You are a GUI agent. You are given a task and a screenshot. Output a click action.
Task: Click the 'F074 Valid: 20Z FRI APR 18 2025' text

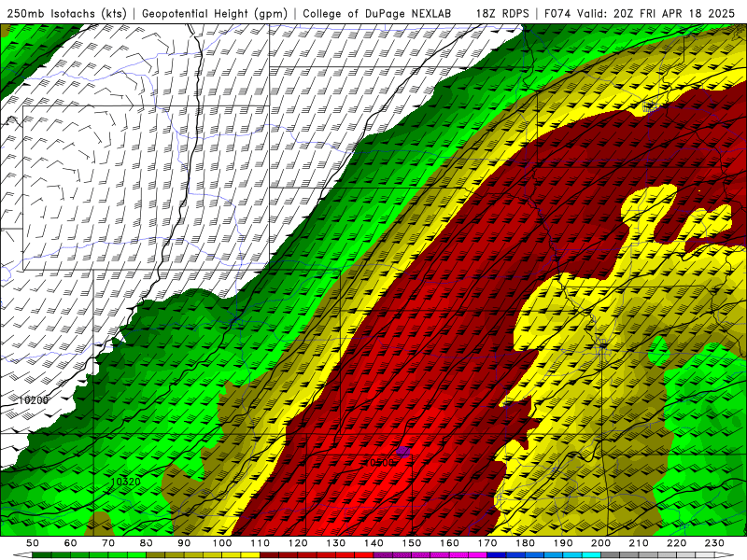pyautogui.click(x=640, y=14)
